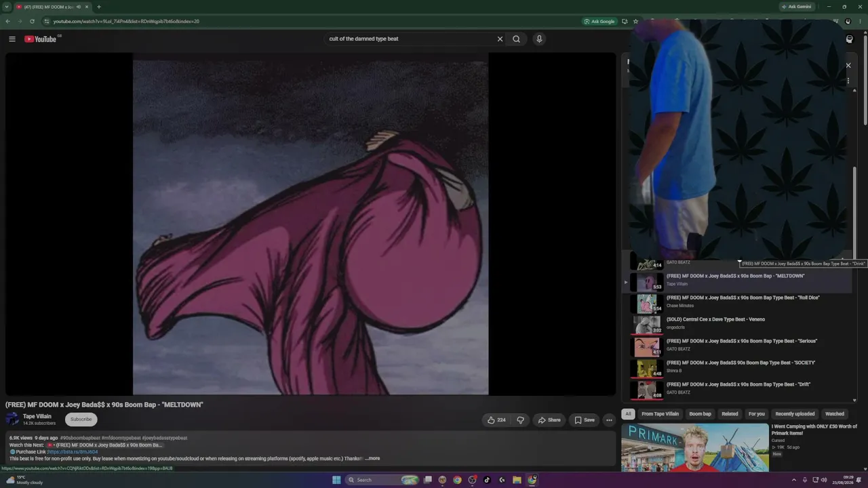Image resolution: width=868 pixels, height=488 pixels.
Task: Select the All filter chip
Action: pyautogui.click(x=628, y=414)
